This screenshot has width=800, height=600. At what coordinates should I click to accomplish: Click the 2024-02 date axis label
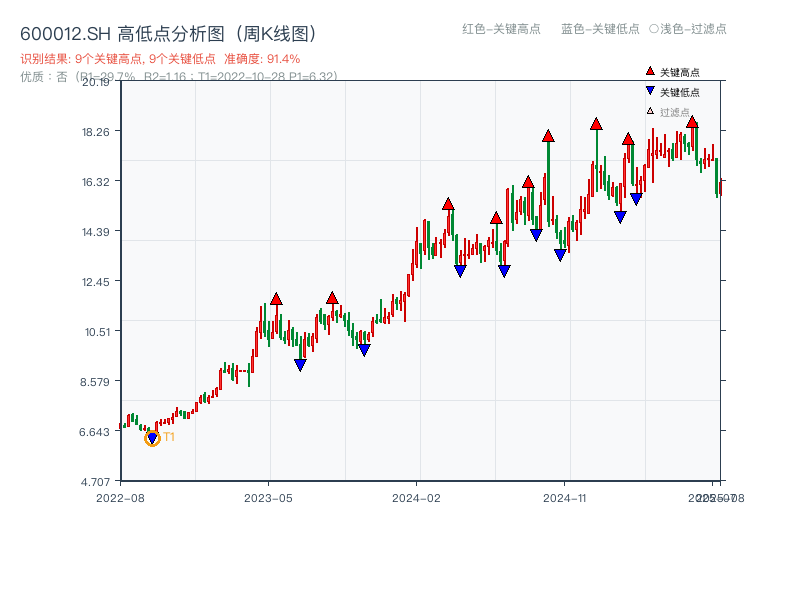pos(416,498)
